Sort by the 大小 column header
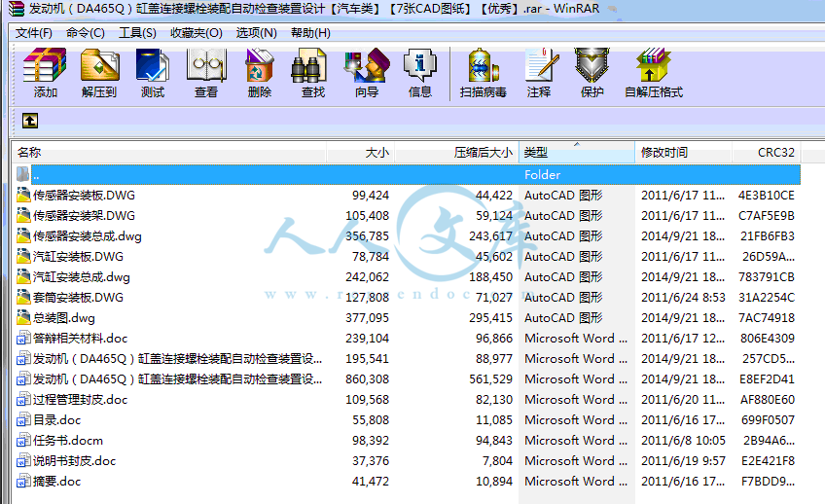825x504 pixels. point(360,153)
